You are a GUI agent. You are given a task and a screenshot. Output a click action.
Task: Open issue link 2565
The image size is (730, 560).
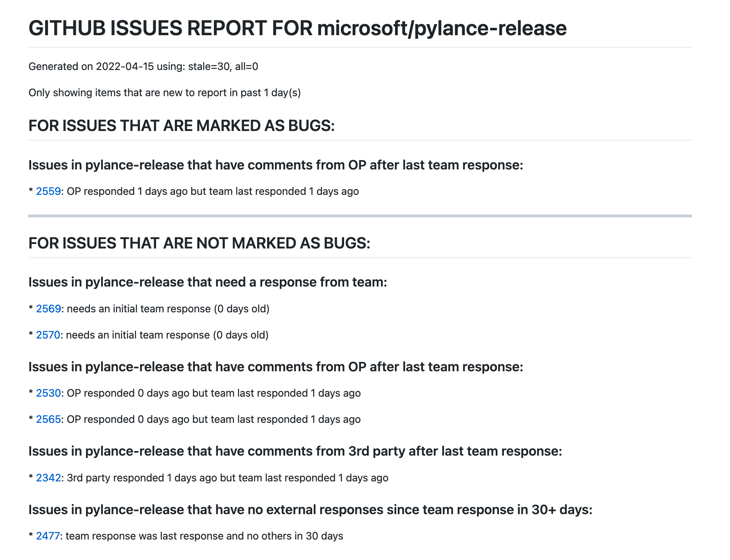tap(48, 419)
